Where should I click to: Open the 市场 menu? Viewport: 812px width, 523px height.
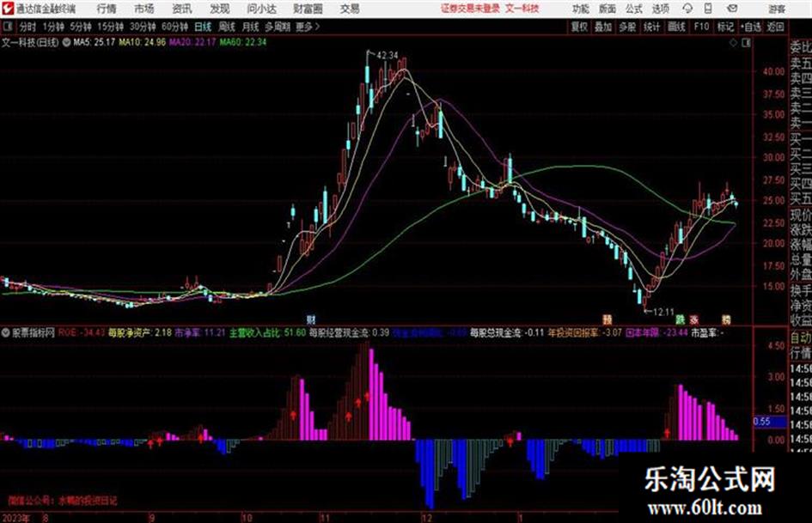pyautogui.click(x=144, y=9)
